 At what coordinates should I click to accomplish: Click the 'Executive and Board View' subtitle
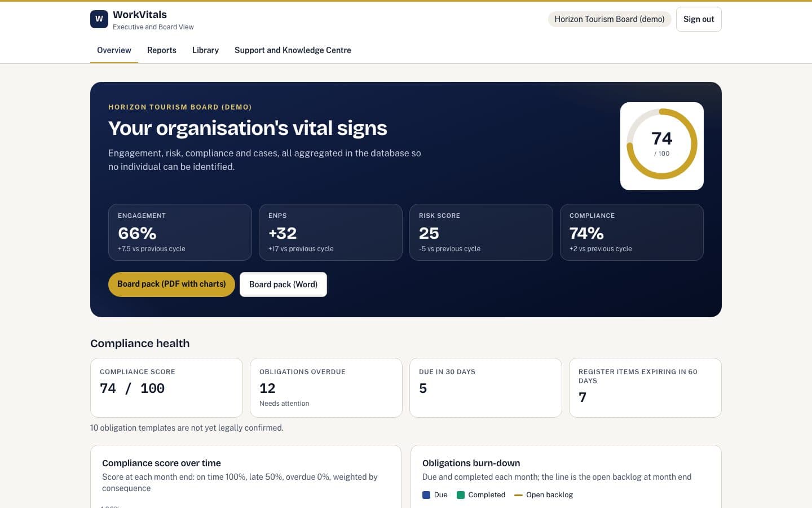click(153, 27)
